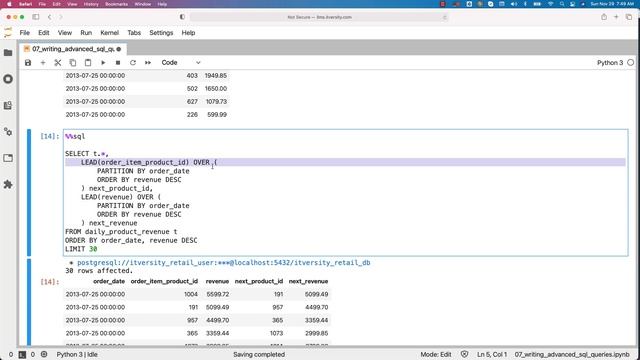640x360 pixels.
Task: Toggle the Safari sidebar button
Action: 36,17
